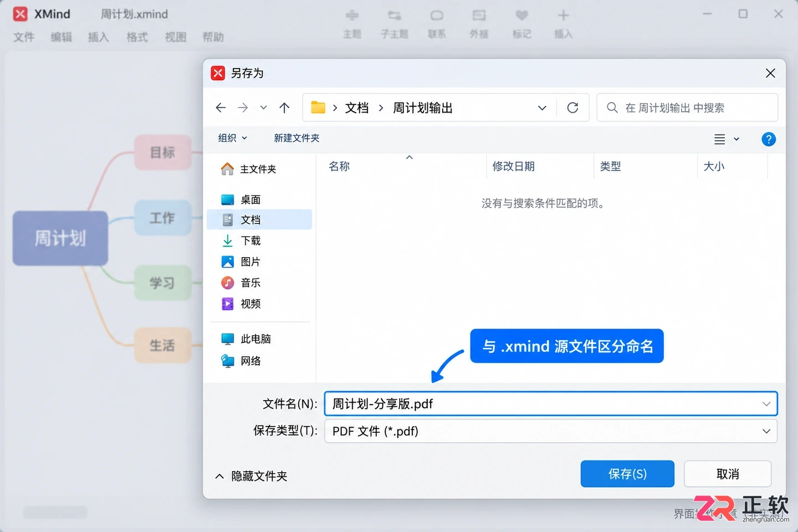The height and width of the screenshot is (532, 798).
Task: Sort by 名称 column header
Action: [339, 166]
